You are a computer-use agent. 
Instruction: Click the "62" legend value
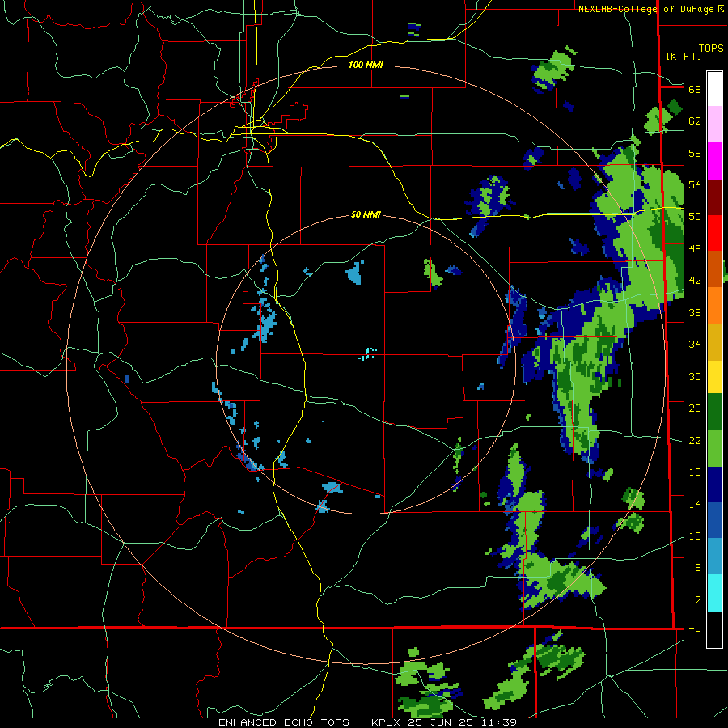click(695, 121)
